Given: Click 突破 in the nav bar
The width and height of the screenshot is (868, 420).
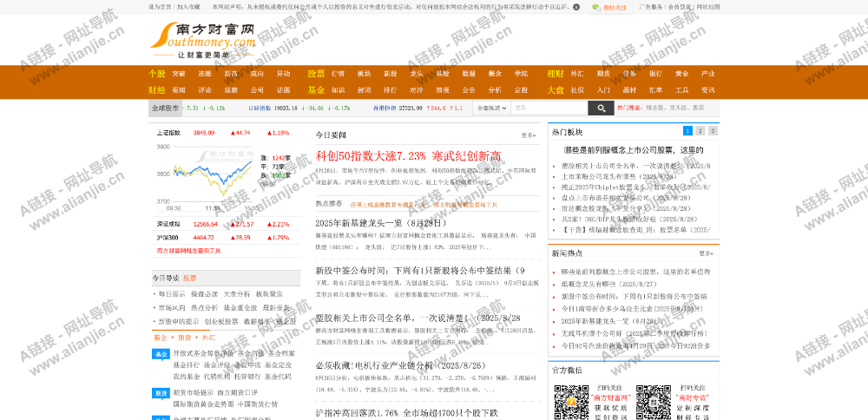Looking at the screenshot, I should [x=178, y=74].
